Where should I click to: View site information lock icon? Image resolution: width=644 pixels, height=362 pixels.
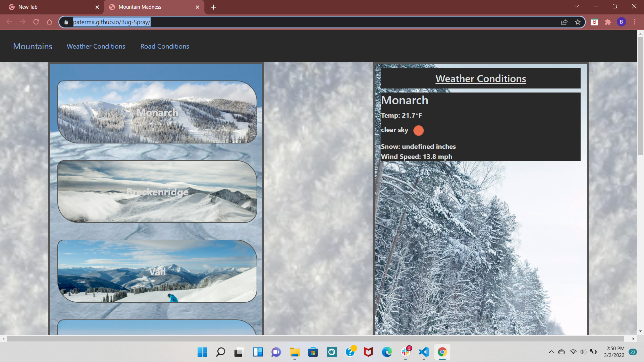click(66, 22)
